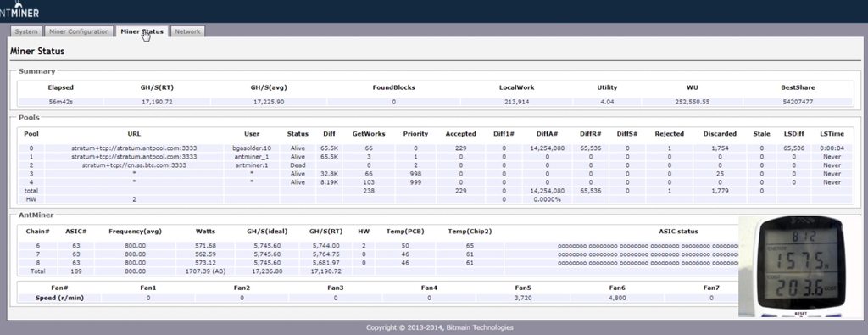The height and width of the screenshot is (335, 868).
Task: Open the System tab
Action: (x=26, y=31)
